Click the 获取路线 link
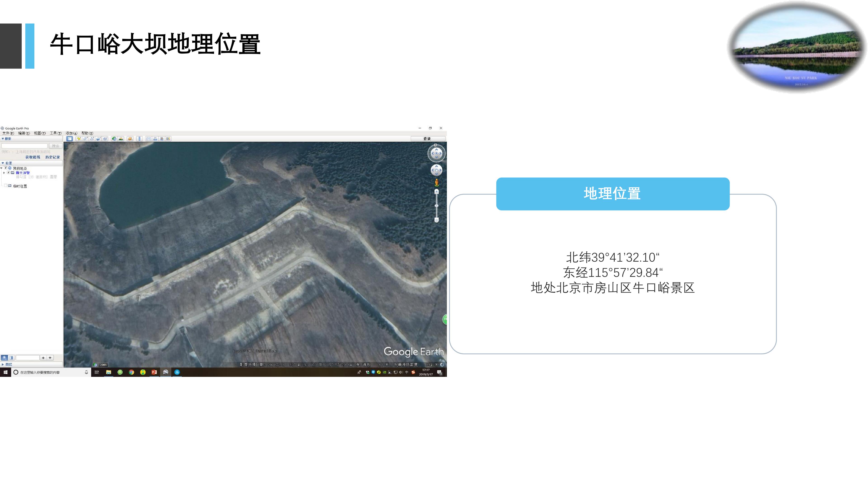Viewport: 868px width, 488px height. click(33, 157)
